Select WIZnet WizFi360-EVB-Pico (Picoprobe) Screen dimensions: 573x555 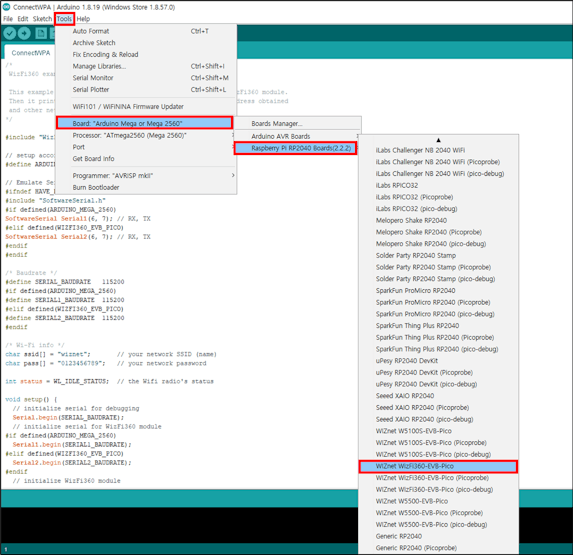tap(439, 478)
